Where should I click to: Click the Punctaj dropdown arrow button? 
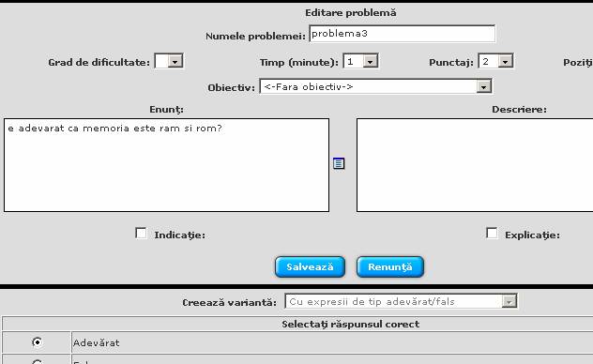(505, 61)
